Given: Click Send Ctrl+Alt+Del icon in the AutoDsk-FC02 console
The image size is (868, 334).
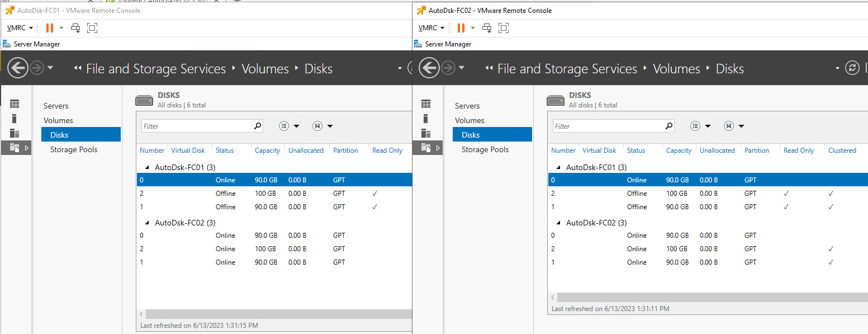Looking at the screenshot, I should click(x=487, y=28).
